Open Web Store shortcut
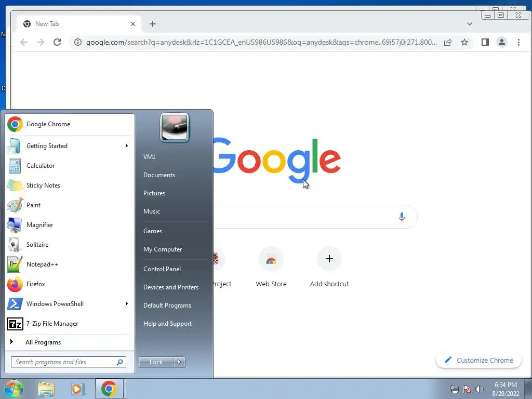Screen dimensions: 532x399 [271, 268]
